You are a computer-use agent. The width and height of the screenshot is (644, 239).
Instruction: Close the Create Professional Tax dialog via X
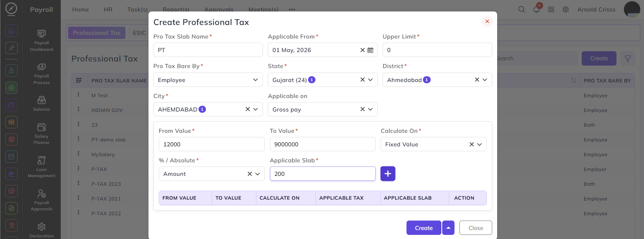point(487,21)
